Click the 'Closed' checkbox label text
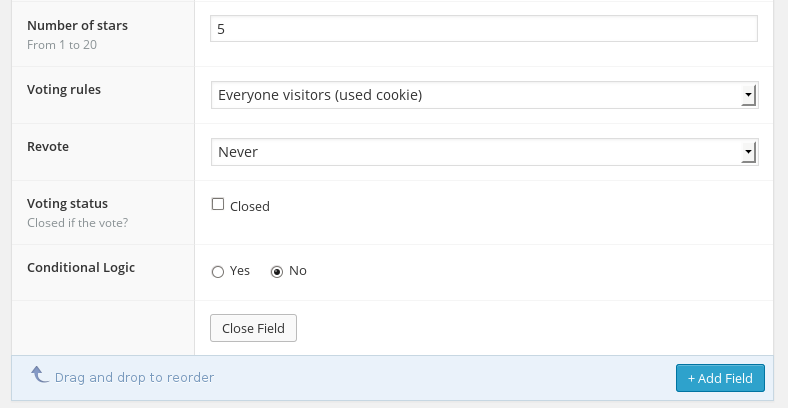This screenshot has height=408, width=788. coord(250,207)
